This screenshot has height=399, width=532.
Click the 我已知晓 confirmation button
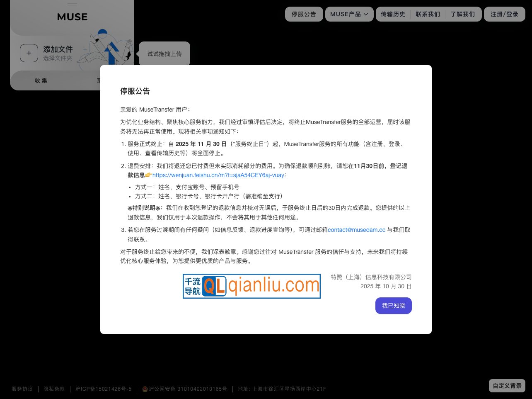coord(393,306)
